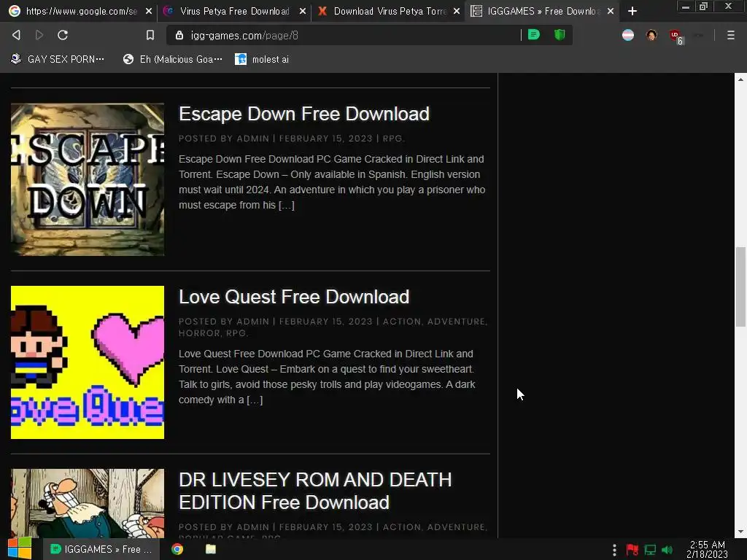Click HORROR category under Love Quest

tap(199, 332)
